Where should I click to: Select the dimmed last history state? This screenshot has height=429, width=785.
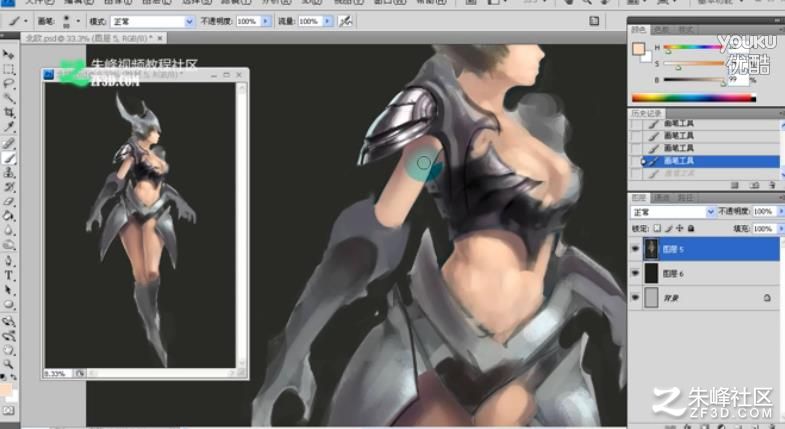click(710, 173)
